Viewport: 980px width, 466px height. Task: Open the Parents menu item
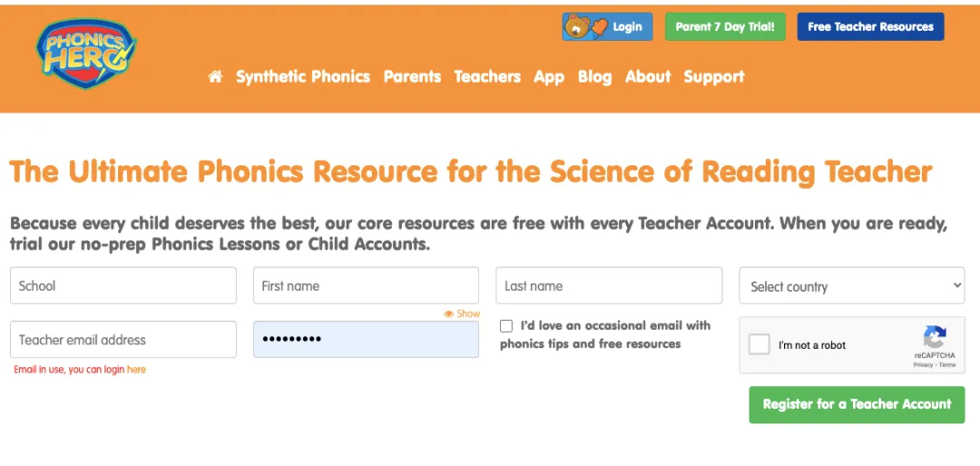[412, 77]
